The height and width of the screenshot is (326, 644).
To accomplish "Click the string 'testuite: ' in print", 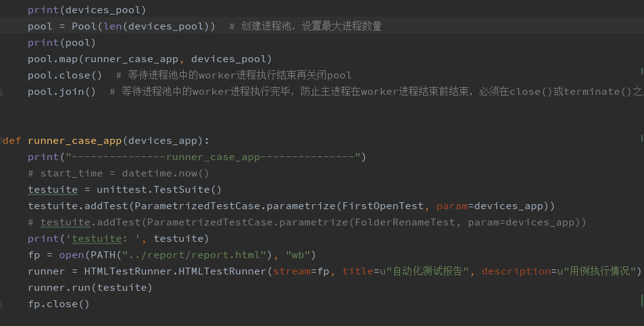I will (103, 239).
